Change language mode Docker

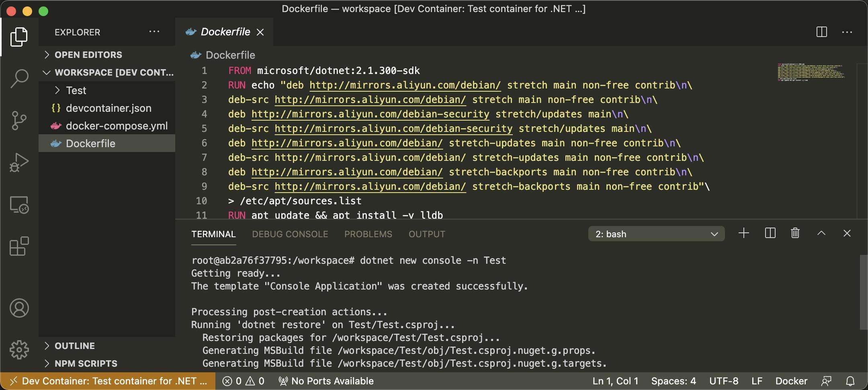pyautogui.click(x=791, y=381)
